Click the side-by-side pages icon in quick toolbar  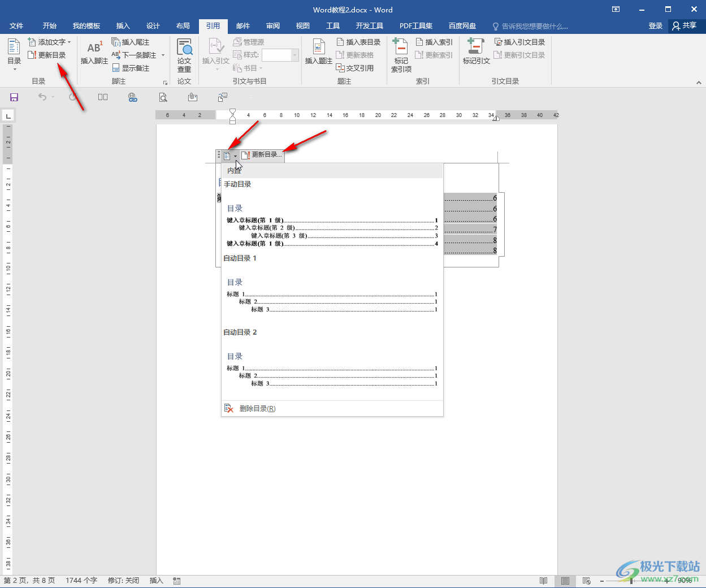click(102, 97)
